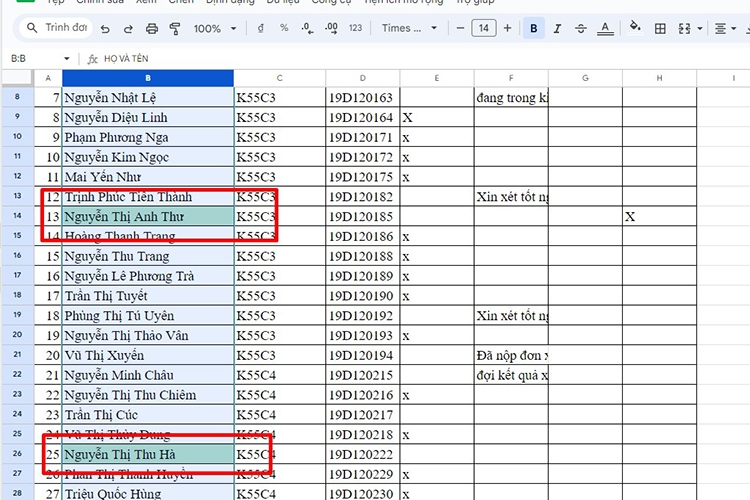Click the horizontal align icon
Image resolution: width=750 pixels, height=500 pixels.
click(x=720, y=29)
